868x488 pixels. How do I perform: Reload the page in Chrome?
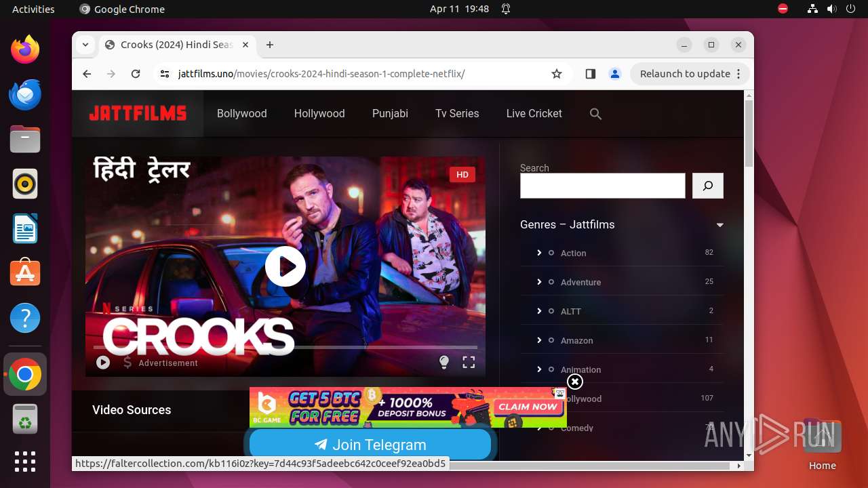pos(136,74)
